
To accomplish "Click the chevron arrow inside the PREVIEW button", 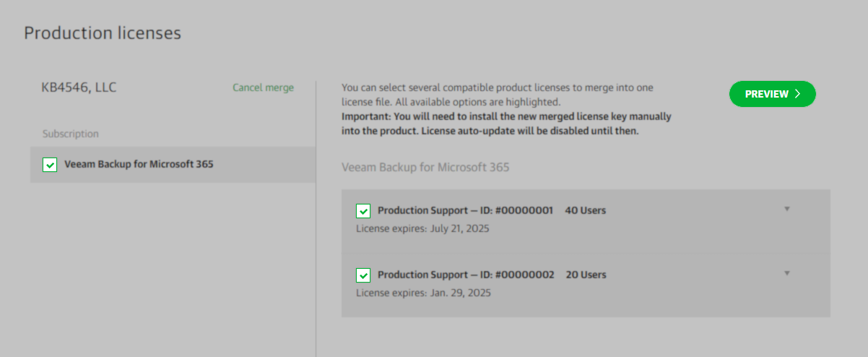I will pos(797,94).
